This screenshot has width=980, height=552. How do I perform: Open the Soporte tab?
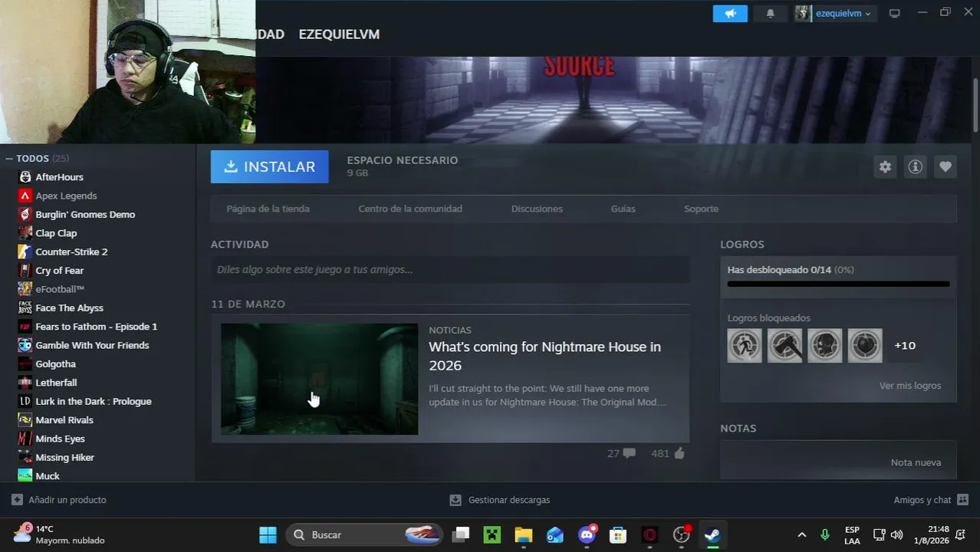tap(701, 209)
